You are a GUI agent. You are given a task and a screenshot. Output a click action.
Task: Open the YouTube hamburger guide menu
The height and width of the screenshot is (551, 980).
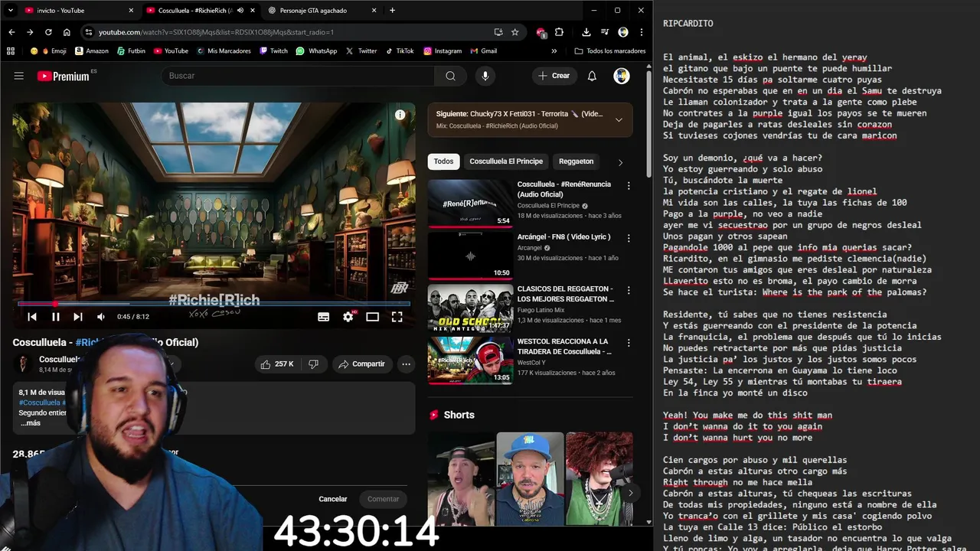pos(19,76)
